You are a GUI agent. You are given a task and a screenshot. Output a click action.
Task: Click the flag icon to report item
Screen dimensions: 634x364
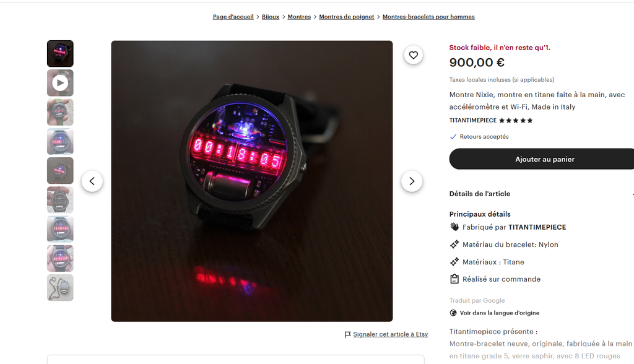click(348, 334)
